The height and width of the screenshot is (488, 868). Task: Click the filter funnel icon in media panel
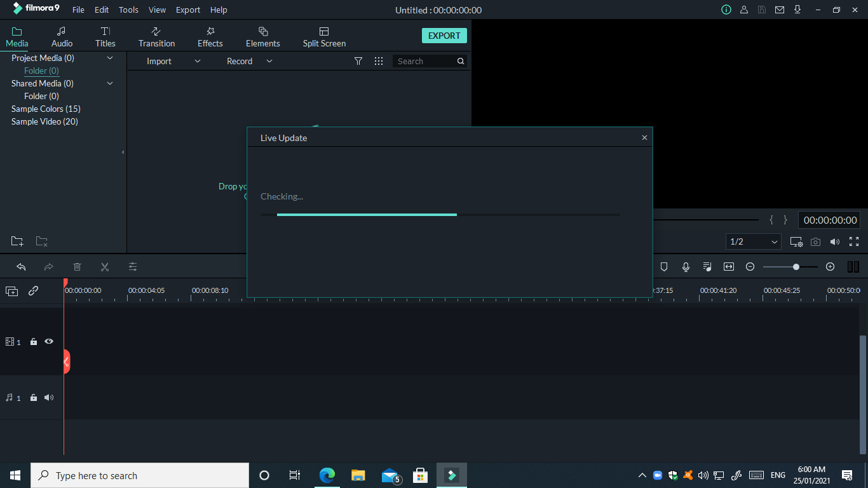point(358,61)
